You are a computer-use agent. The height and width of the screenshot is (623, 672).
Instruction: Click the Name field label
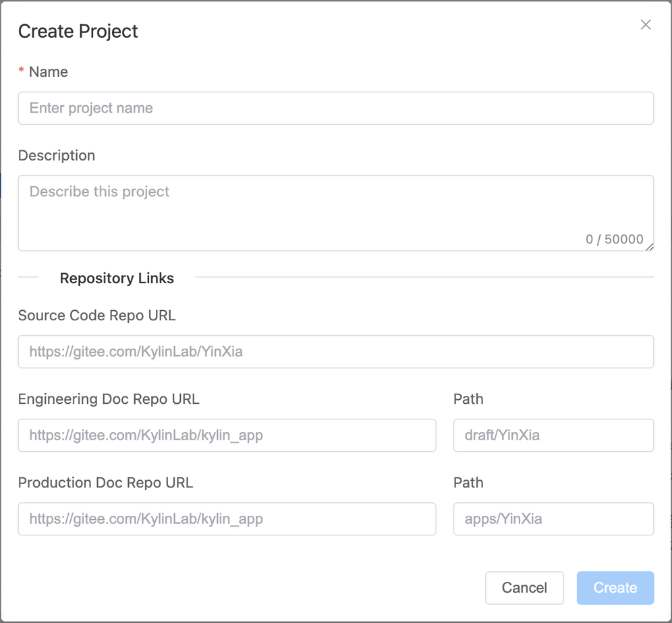click(49, 71)
